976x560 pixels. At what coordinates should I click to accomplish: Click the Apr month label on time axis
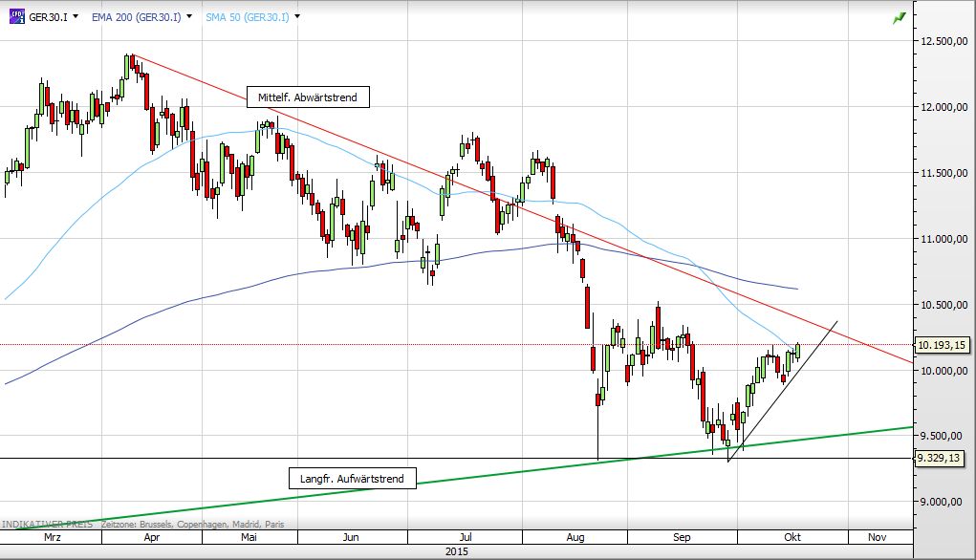(152, 537)
